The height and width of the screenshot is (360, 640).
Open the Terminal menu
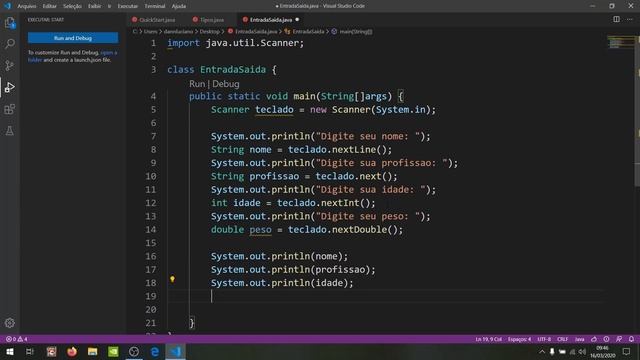155,6
